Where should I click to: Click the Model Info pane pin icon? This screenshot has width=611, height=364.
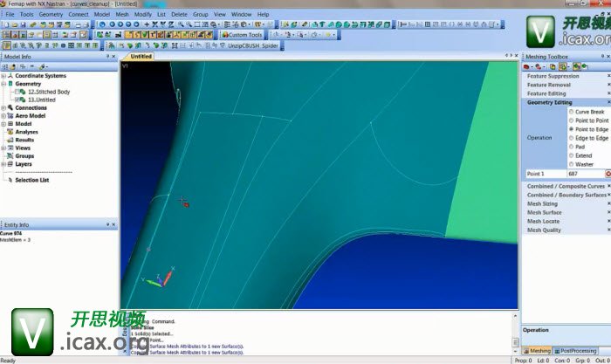[x=108, y=56]
